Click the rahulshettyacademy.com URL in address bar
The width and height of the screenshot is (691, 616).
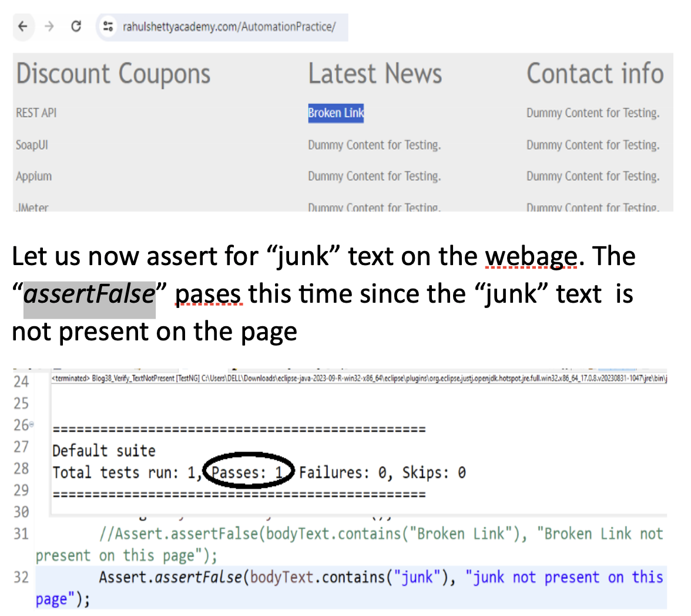(x=229, y=27)
